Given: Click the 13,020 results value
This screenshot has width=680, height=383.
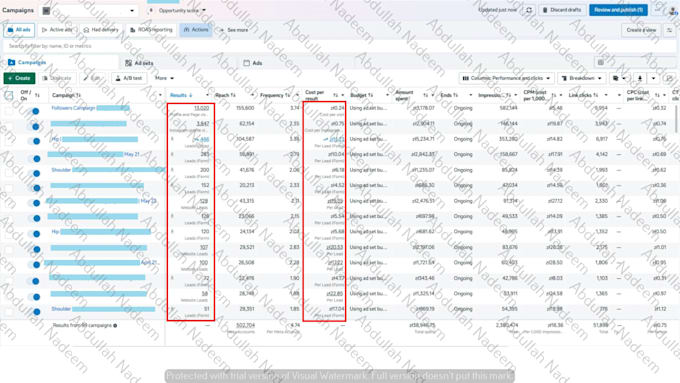Looking at the screenshot, I should pyautogui.click(x=201, y=108).
